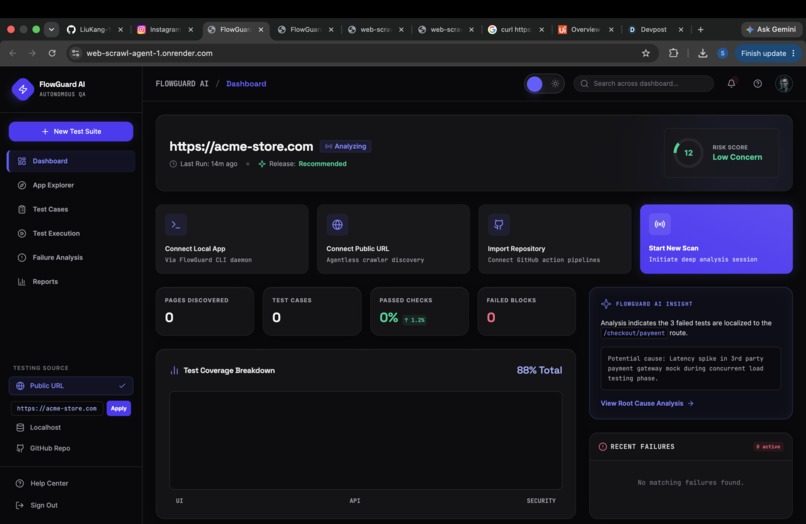Click the FlowGuard AI lightning logo
This screenshot has height=524, width=806.
coord(23,89)
